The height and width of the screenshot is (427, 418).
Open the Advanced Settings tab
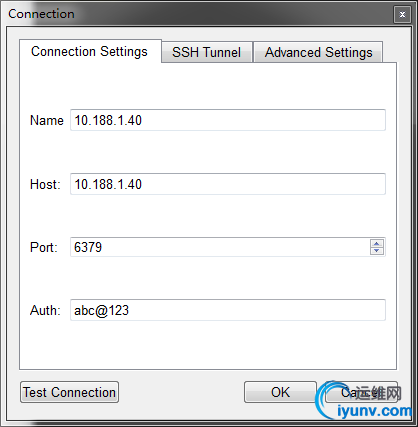click(318, 52)
